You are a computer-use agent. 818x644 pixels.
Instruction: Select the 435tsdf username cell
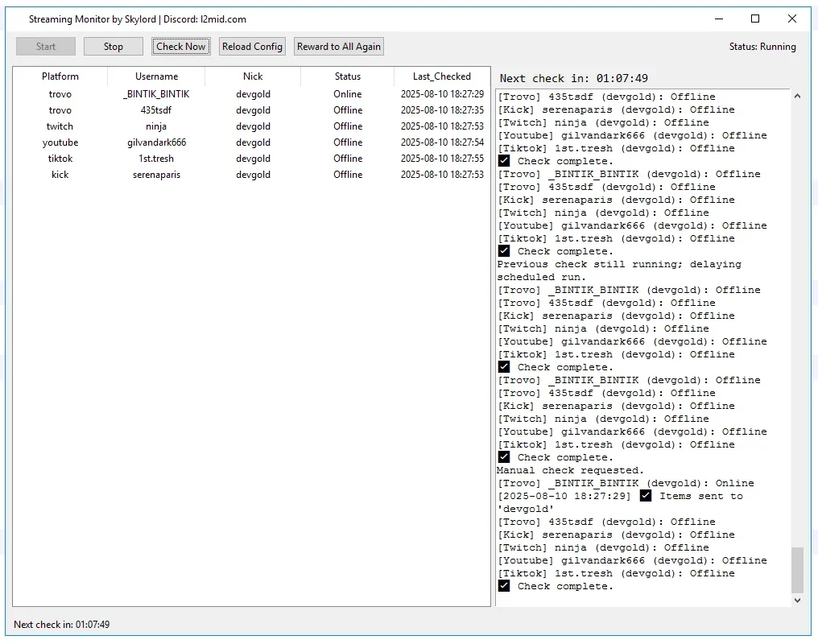tap(156, 110)
